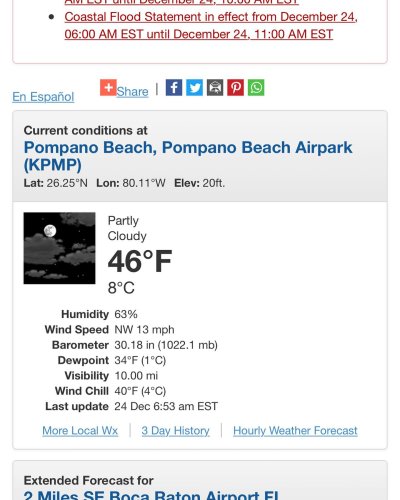
Task: Share forecast via Twitter icon
Action: (194, 87)
